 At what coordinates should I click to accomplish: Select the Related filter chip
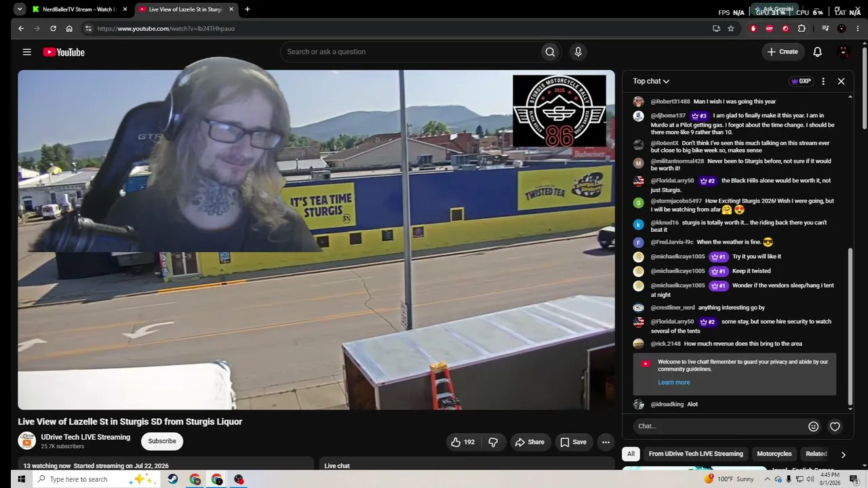click(x=816, y=454)
